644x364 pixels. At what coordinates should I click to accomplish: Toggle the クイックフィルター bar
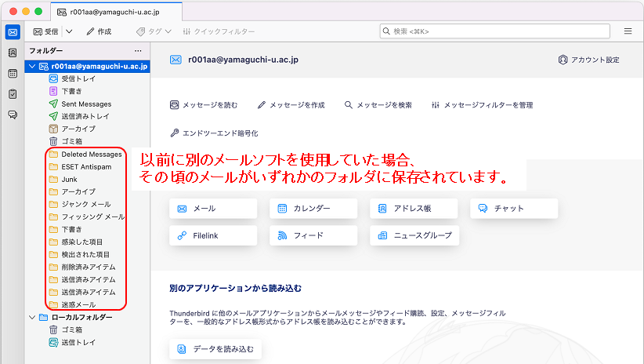click(219, 31)
